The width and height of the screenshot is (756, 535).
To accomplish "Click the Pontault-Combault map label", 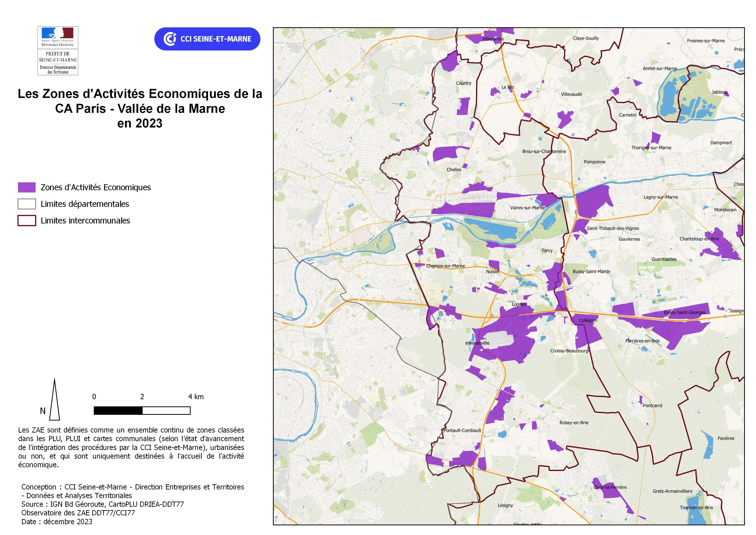I will [x=462, y=431].
